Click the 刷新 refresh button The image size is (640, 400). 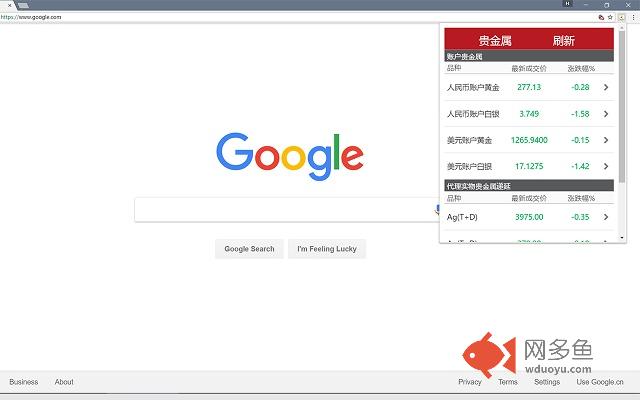(x=564, y=40)
